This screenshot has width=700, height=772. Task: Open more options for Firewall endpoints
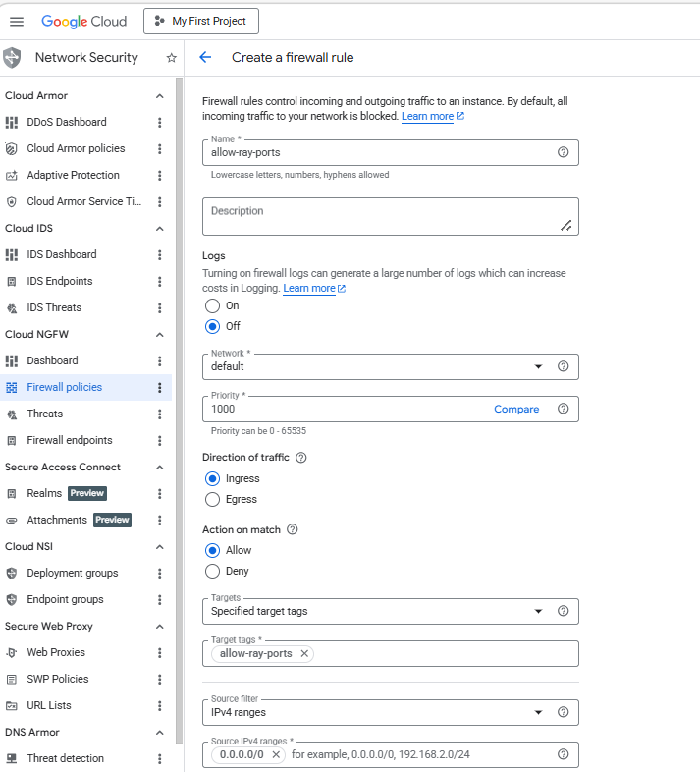coord(159,441)
